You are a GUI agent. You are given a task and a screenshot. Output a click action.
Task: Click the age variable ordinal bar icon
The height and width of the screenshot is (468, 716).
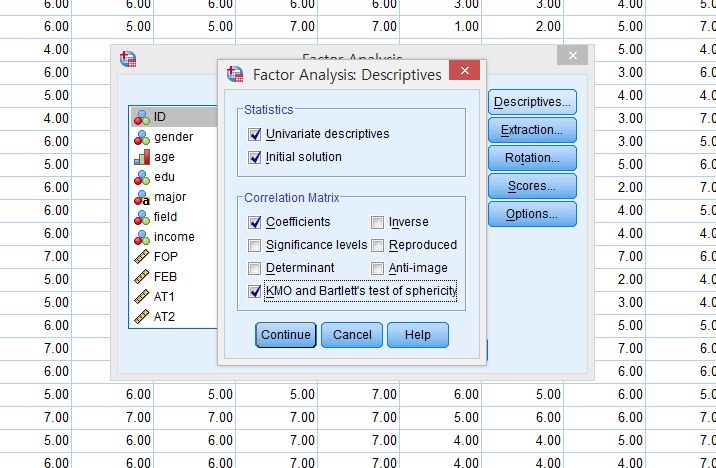click(142, 157)
